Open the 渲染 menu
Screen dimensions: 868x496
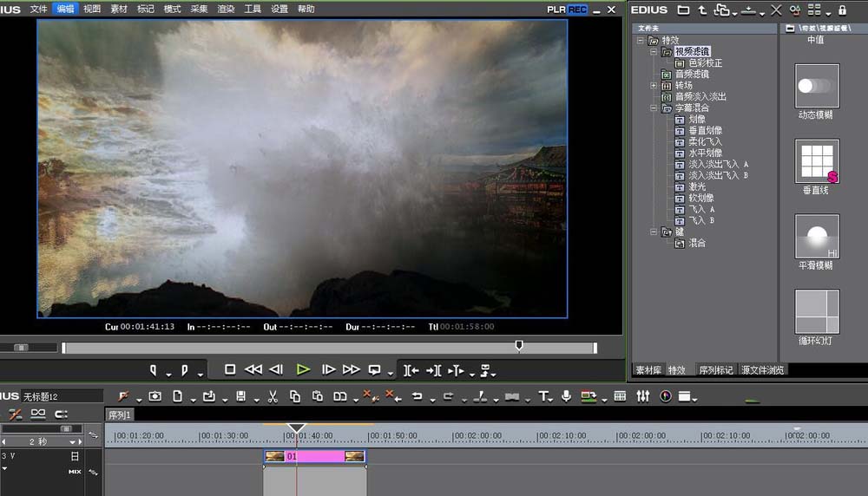[x=226, y=9]
